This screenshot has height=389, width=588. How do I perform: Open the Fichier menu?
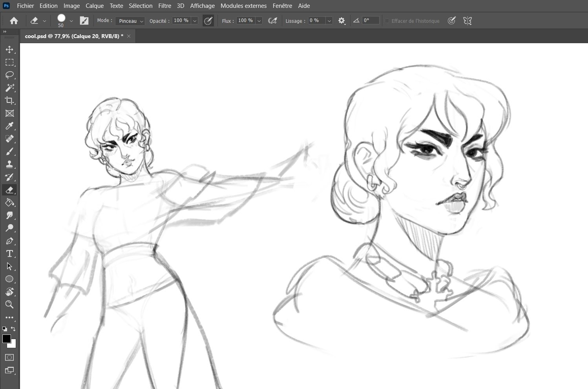point(26,6)
